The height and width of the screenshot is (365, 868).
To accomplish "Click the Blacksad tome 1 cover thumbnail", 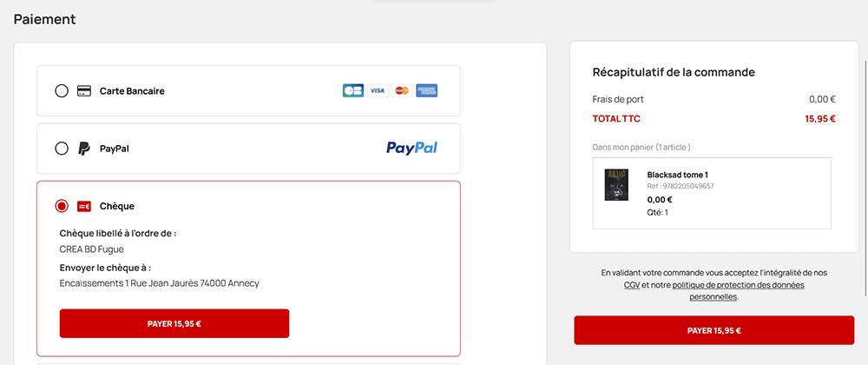I will (x=615, y=184).
